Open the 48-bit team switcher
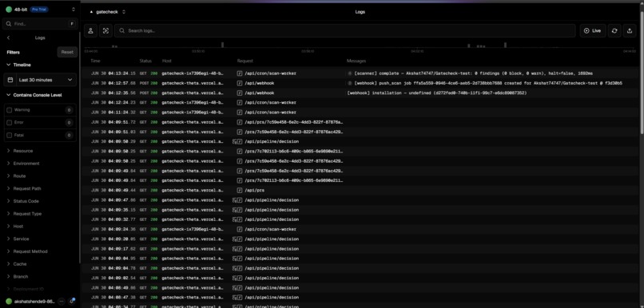644x308 pixels. 73,9
